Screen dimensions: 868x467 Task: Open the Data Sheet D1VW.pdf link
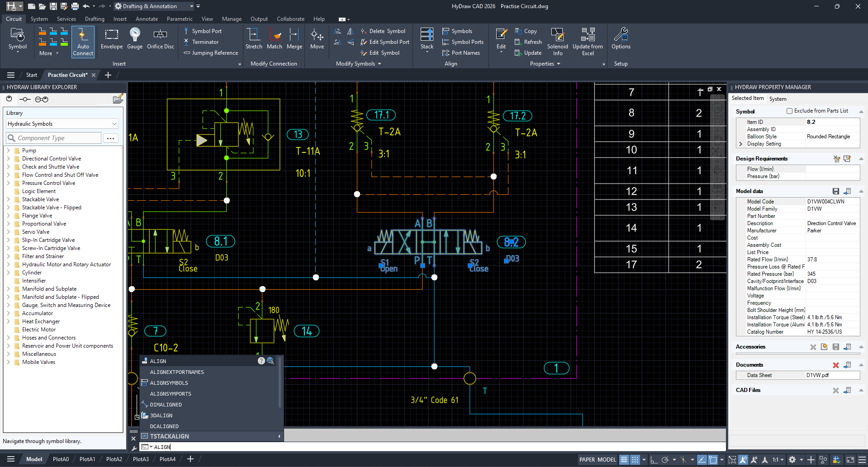(818, 375)
